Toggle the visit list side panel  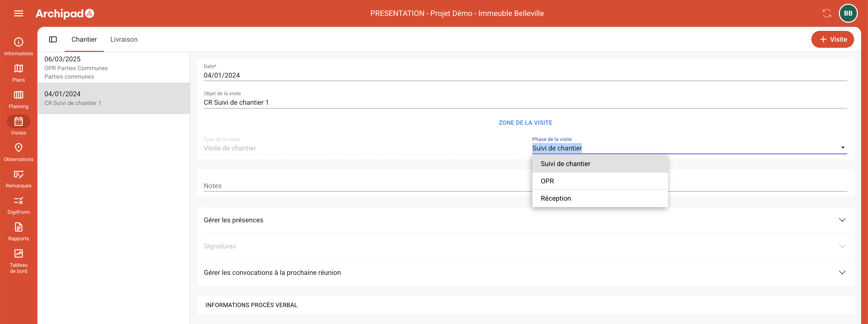click(53, 39)
